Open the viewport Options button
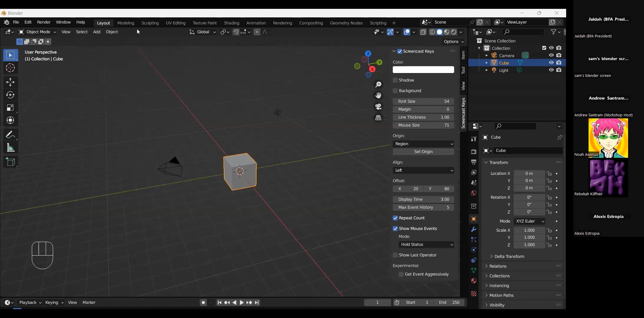644x318 pixels. pyautogui.click(x=454, y=42)
